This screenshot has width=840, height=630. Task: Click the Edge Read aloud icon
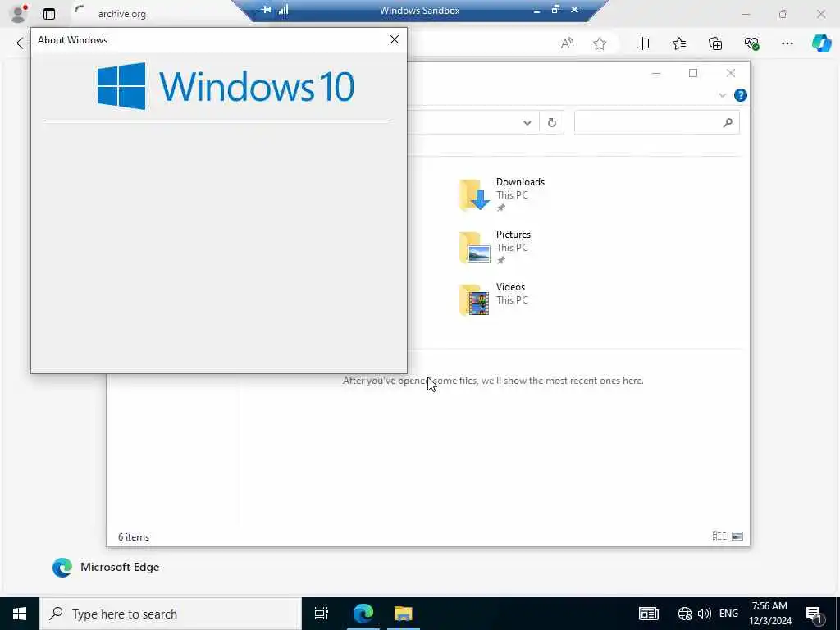pyautogui.click(x=567, y=43)
